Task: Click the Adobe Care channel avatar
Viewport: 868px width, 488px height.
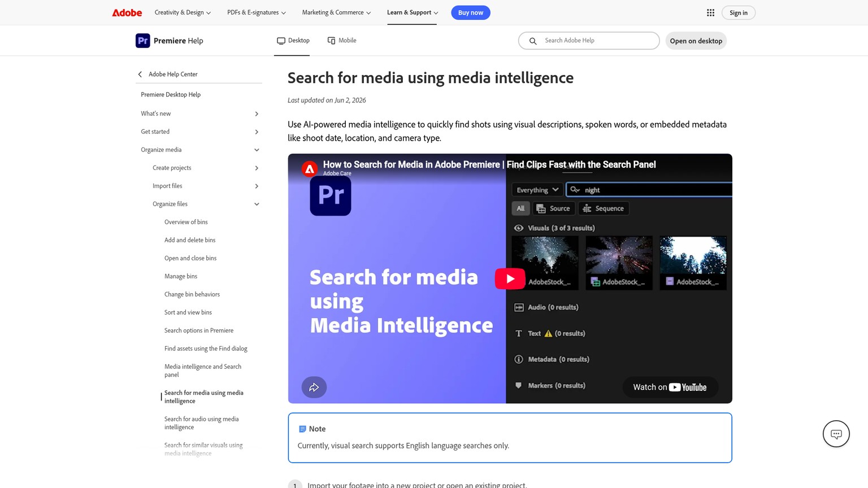Action: (x=309, y=168)
